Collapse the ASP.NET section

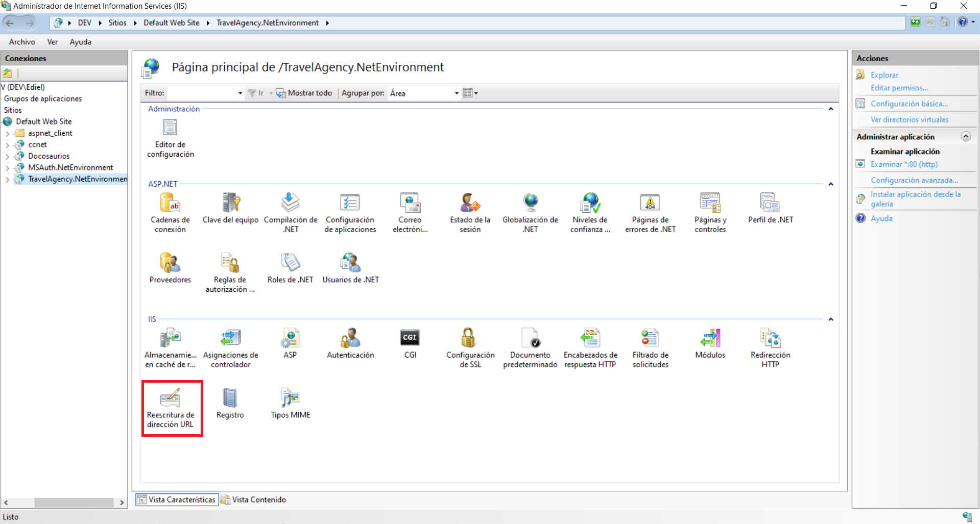click(x=831, y=184)
